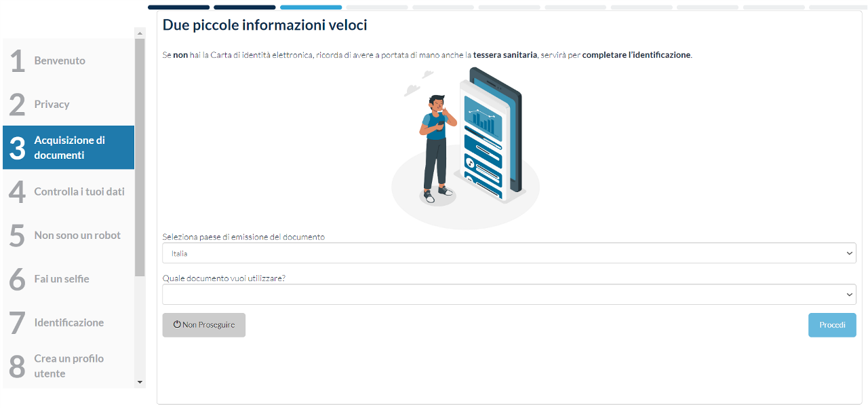This screenshot has width=868, height=408.
Task: Click chevron arrow on Italia dropdown
Action: coord(849,253)
